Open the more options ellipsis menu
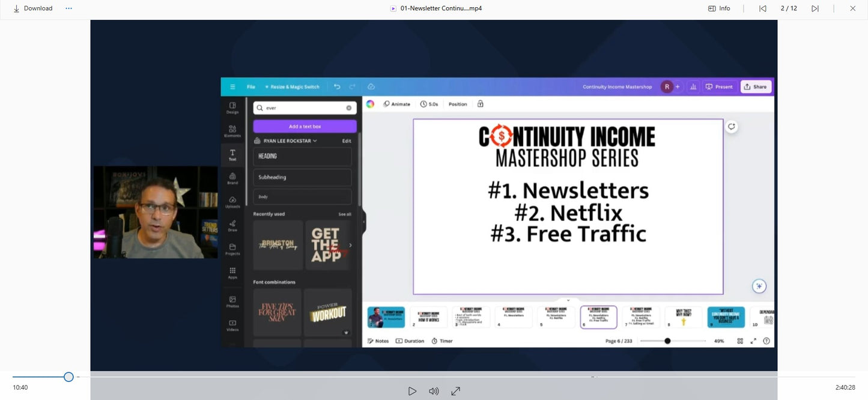Image resolution: width=868 pixels, height=400 pixels. point(68,8)
